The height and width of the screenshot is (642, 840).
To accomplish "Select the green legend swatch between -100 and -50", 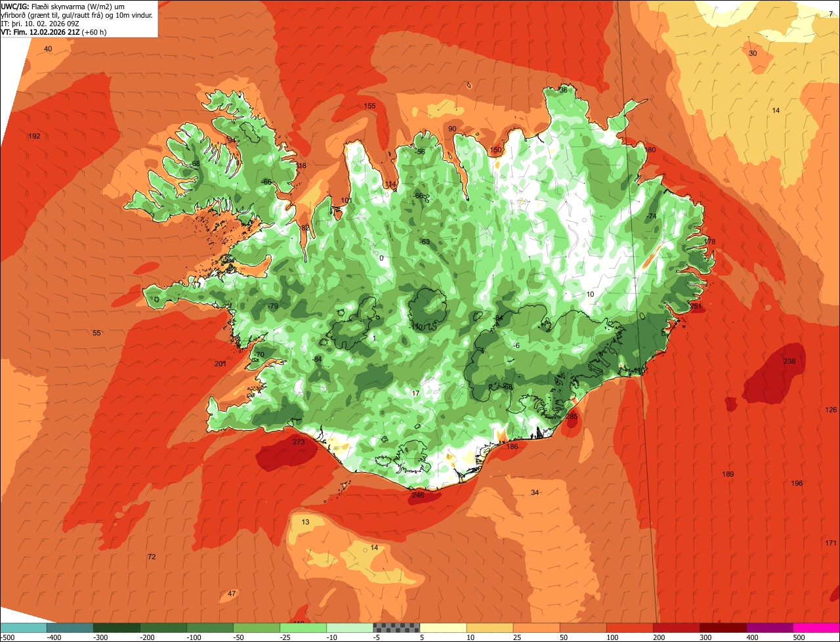I will pyautogui.click(x=210, y=627).
